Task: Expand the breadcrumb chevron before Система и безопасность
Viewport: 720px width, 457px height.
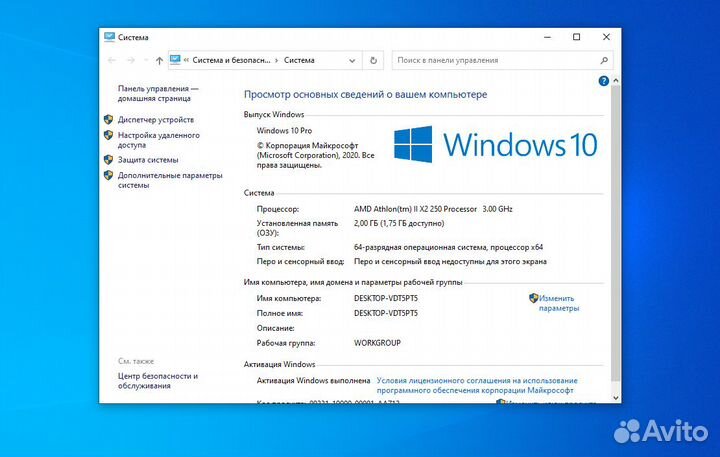Action: [x=187, y=60]
